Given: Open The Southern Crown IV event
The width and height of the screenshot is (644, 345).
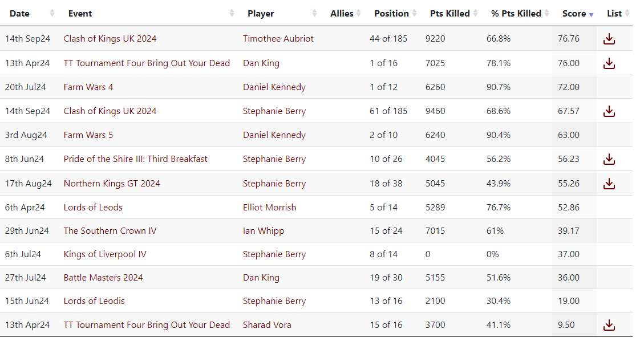Looking at the screenshot, I should pyautogui.click(x=110, y=231).
